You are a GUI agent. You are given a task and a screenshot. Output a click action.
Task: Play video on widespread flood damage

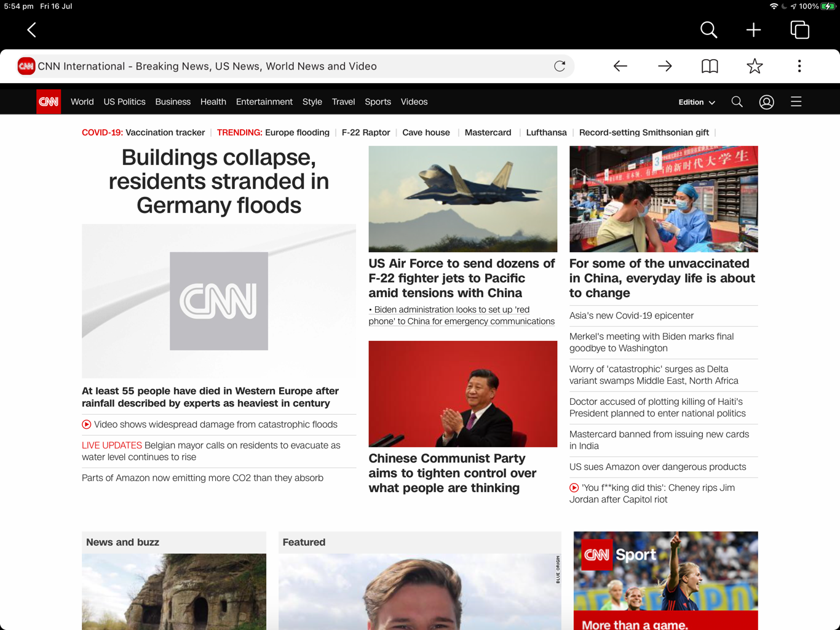pyautogui.click(x=215, y=425)
